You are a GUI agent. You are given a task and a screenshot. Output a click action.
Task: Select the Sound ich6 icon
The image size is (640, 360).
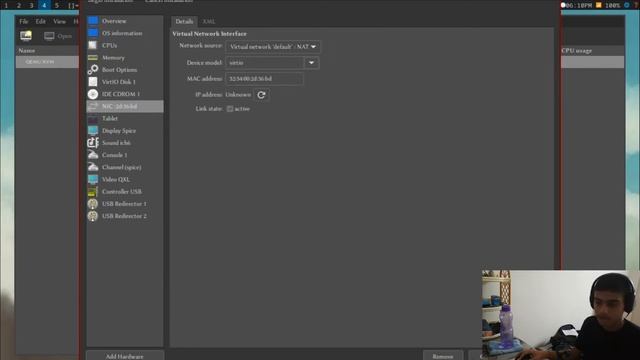pos(93,143)
